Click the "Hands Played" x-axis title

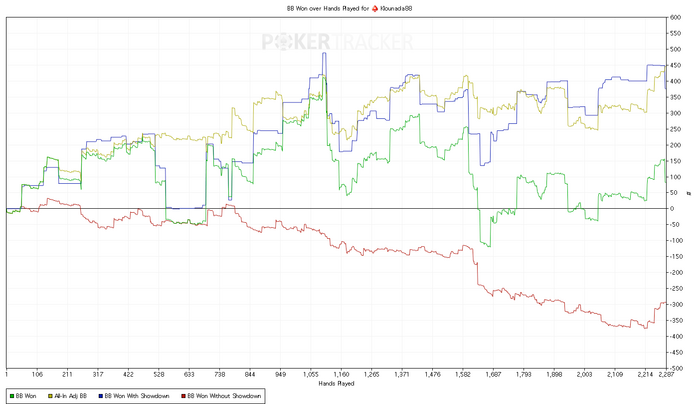pyautogui.click(x=336, y=383)
